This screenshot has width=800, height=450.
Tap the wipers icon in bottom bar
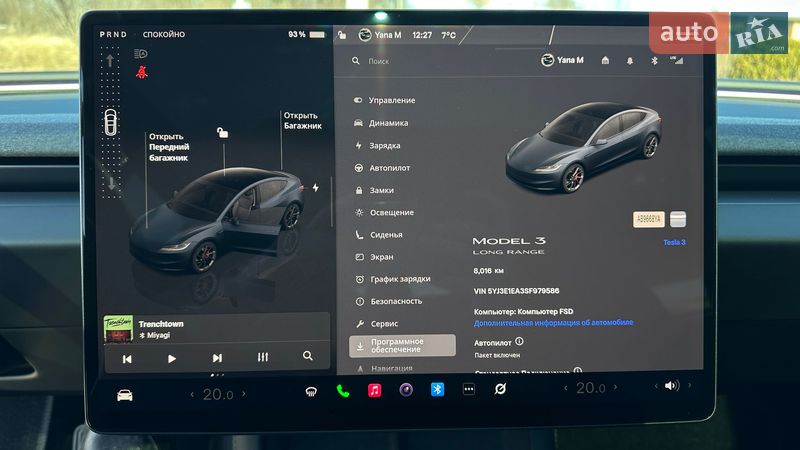501,389
